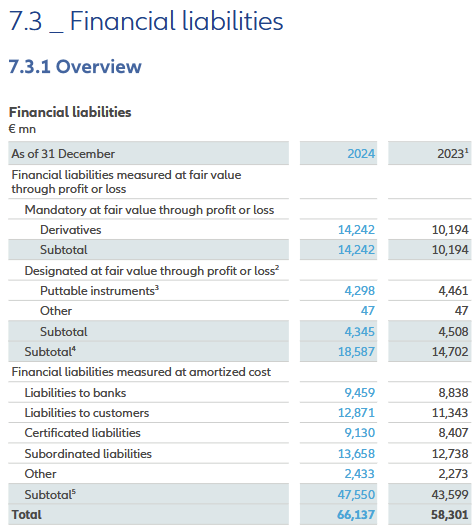The image size is (472, 527).
Task: Select the 'Liabilities to banks' row label
Action: click(x=75, y=393)
